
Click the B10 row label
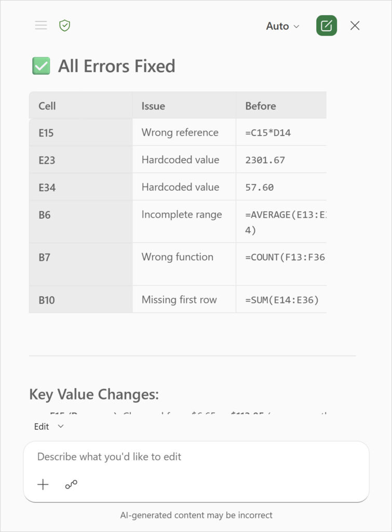coord(47,300)
